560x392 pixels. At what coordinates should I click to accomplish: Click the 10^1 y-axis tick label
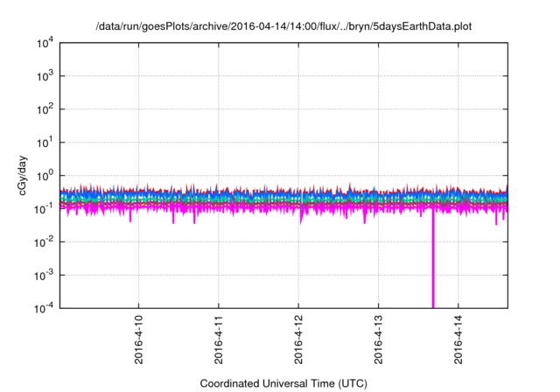click(45, 142)
